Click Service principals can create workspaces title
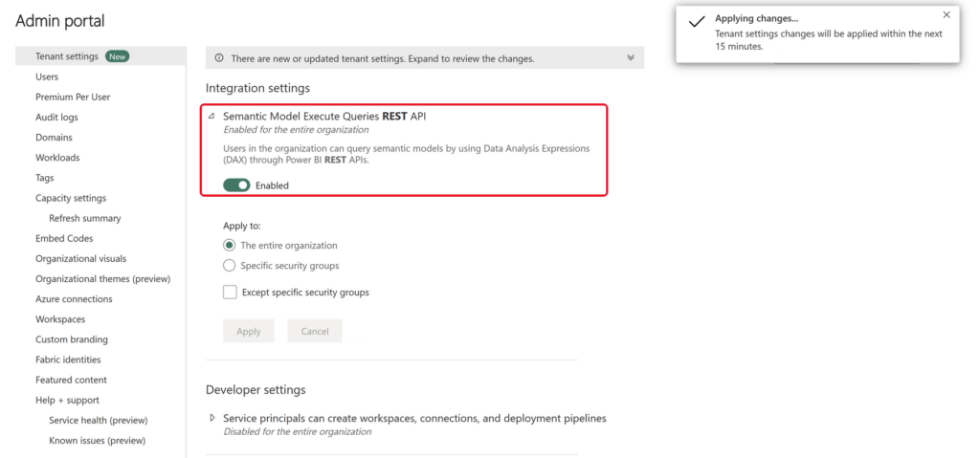This screenshot has height=458, width=980. click(414, 418)
